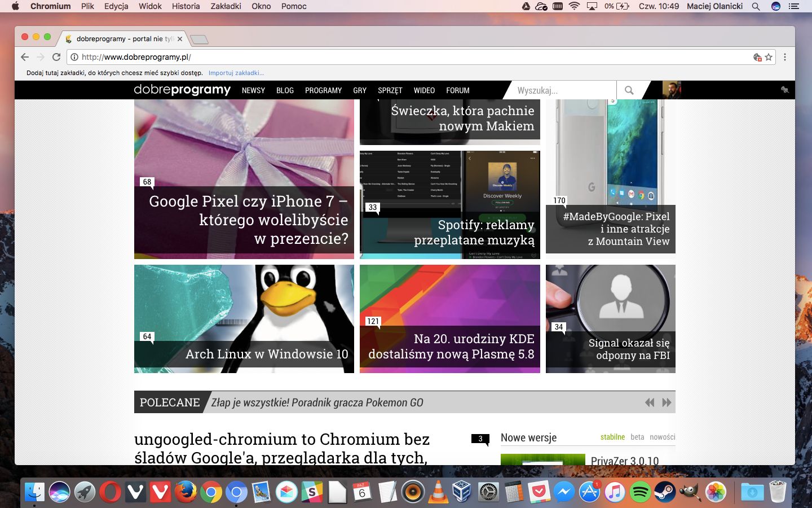Image resolution: width=812 pixels, height=508 pixels.
Task: Open a new tab with the blank tab button
Action: tap(200, 40)
